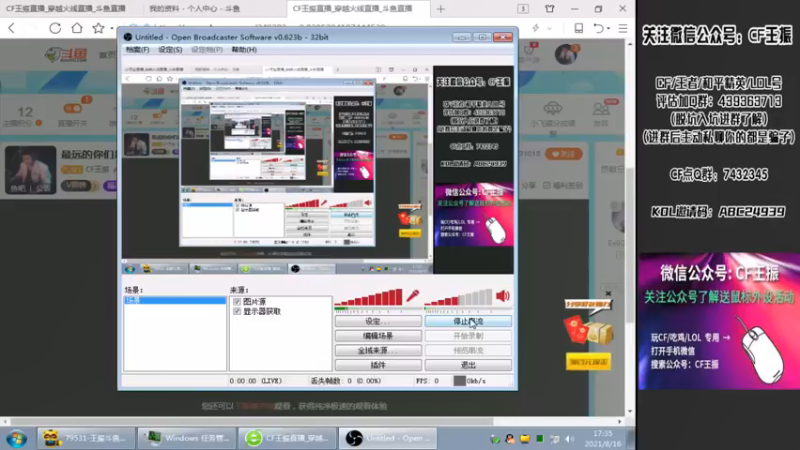Click the volume icon in system tray

point(570,439)
